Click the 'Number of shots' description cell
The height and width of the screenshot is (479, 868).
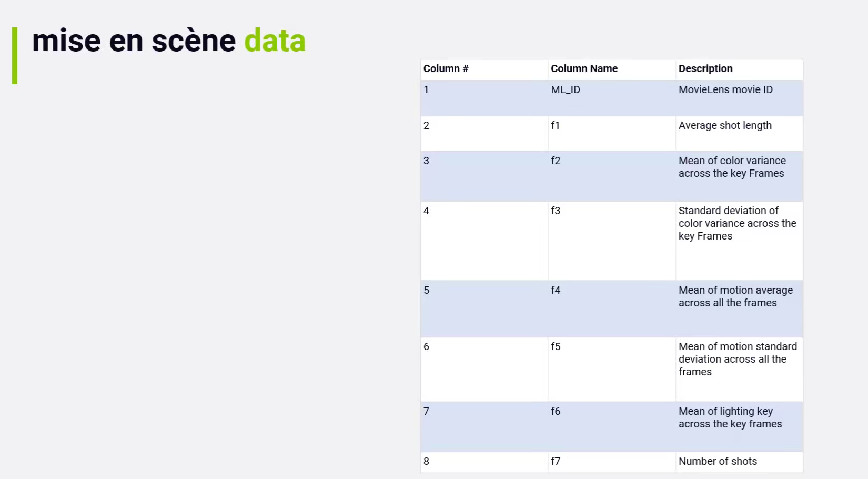tap(718, 462)
